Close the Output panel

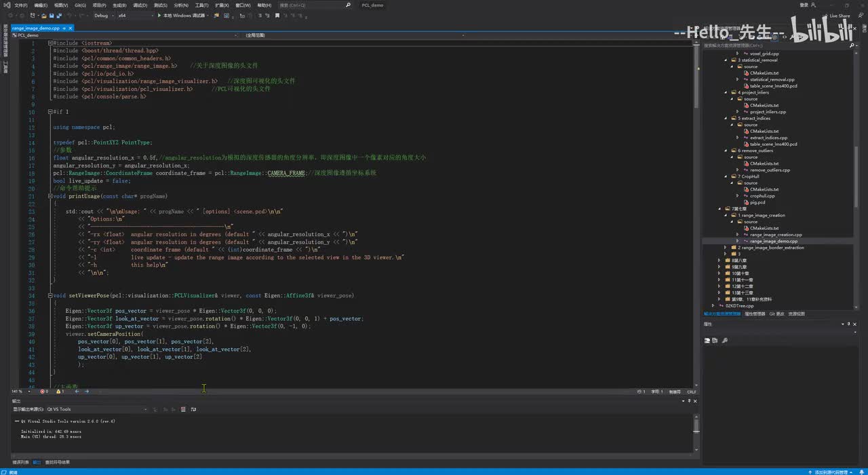pyautogui.click(x=696, y=401)
